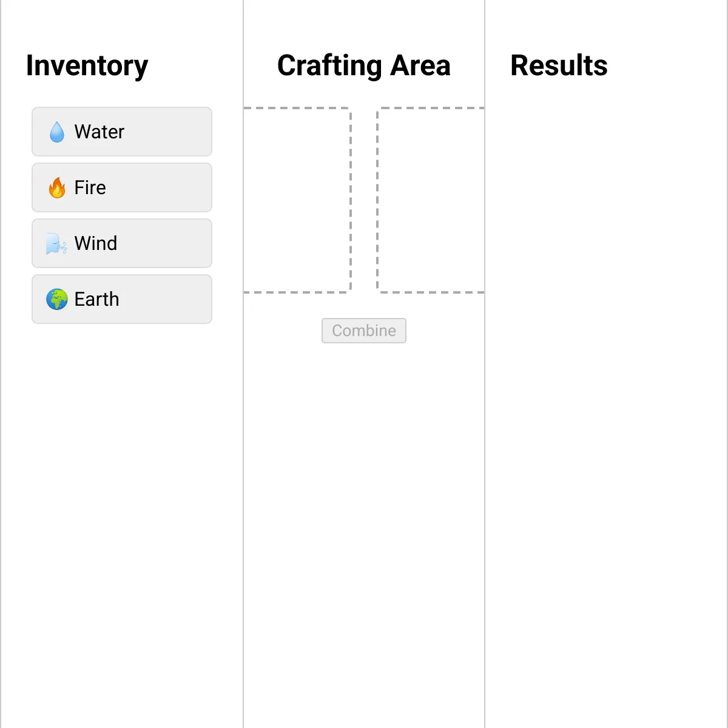Click right edge of Water item

pyautogui.click(x=206, y=132)
